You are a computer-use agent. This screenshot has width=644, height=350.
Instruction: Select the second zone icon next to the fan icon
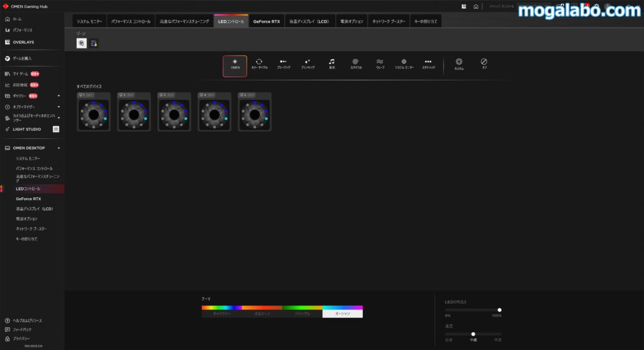click(94, 43)
